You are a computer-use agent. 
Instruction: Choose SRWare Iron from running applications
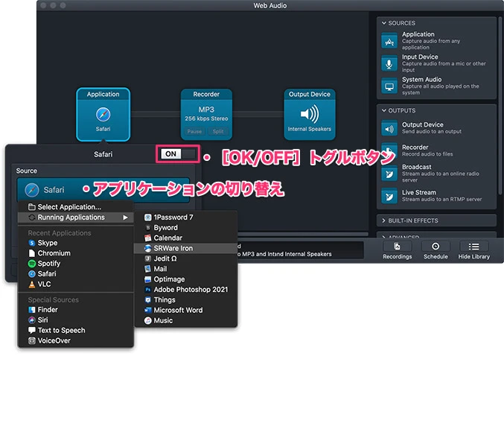coord(172,248)
